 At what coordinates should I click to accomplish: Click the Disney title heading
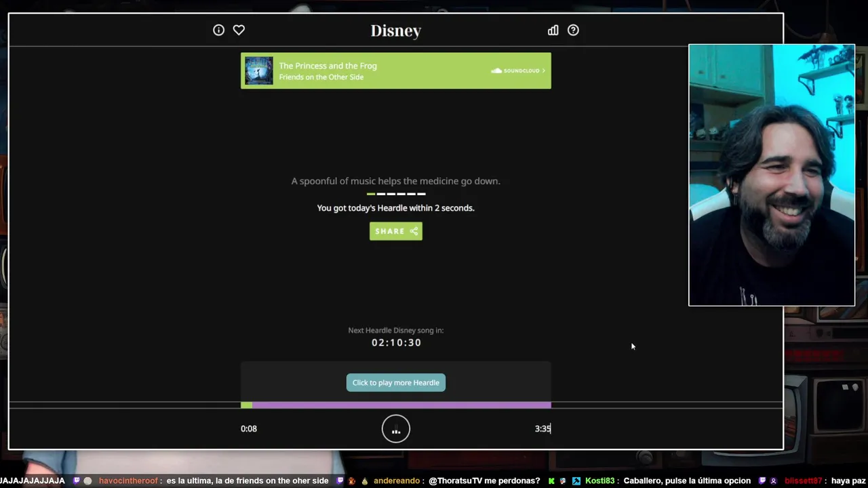[x=396, y=30]
